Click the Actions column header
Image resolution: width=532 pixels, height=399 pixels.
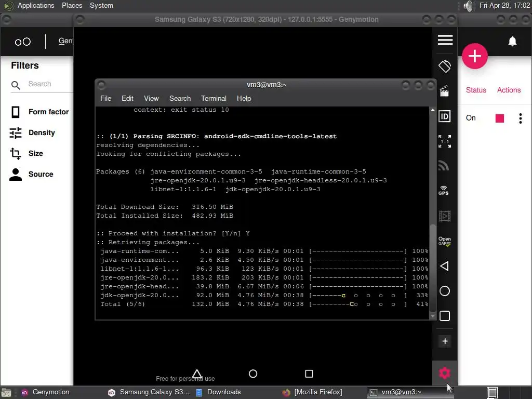click(x=509, y=90)
